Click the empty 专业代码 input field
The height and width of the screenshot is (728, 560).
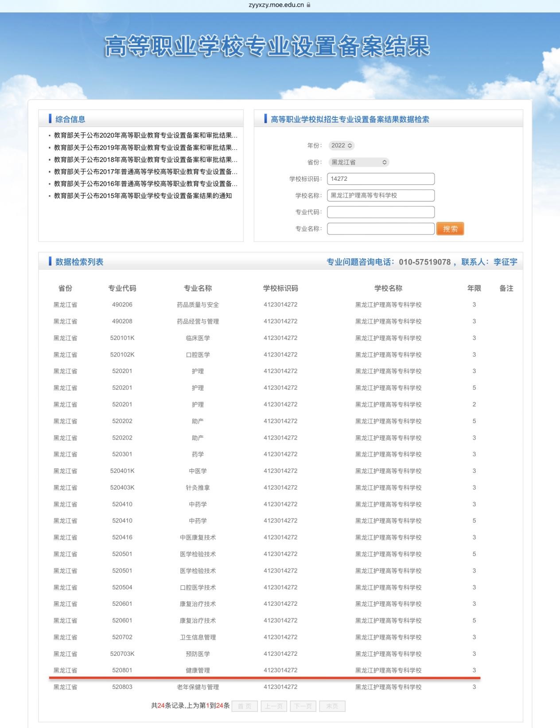tap(381, 212)
